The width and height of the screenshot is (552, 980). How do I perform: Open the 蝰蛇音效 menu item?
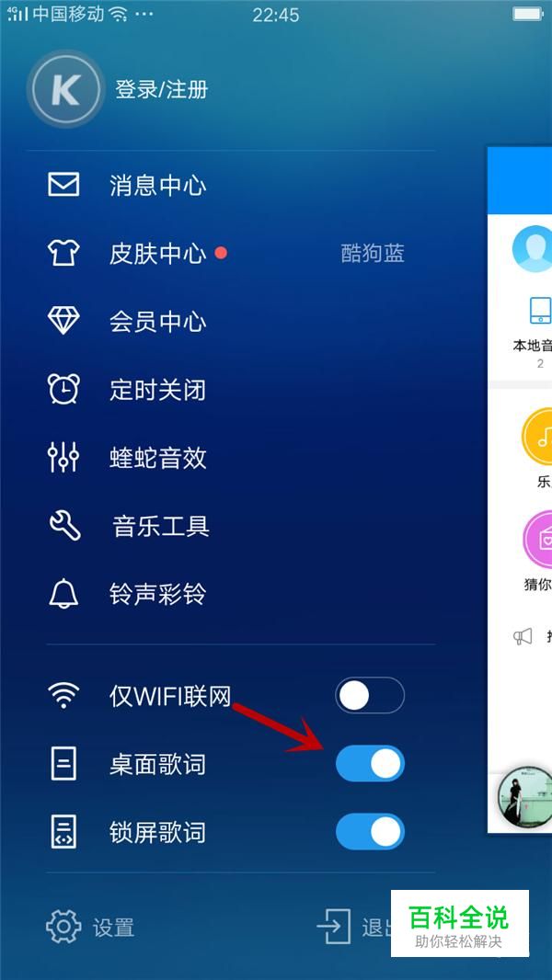pyautogui.click(x=157, y=458)
